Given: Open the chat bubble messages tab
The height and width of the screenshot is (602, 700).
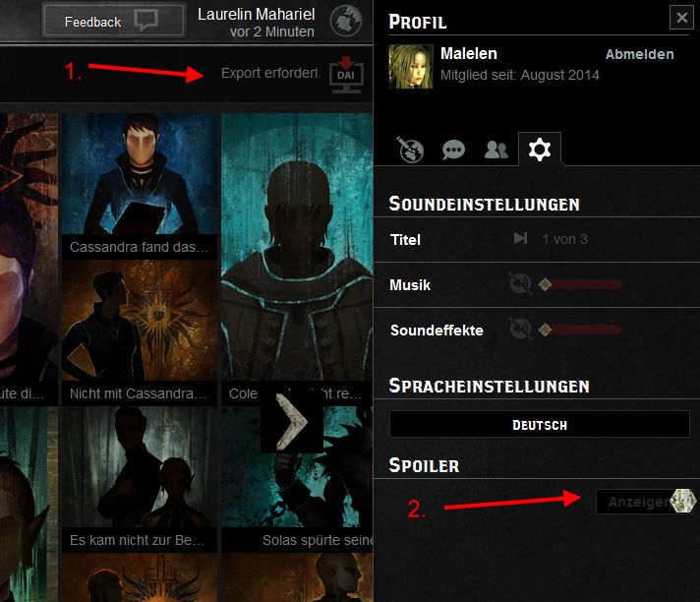Looking at the screenshot, I should [x=453, y=150].
